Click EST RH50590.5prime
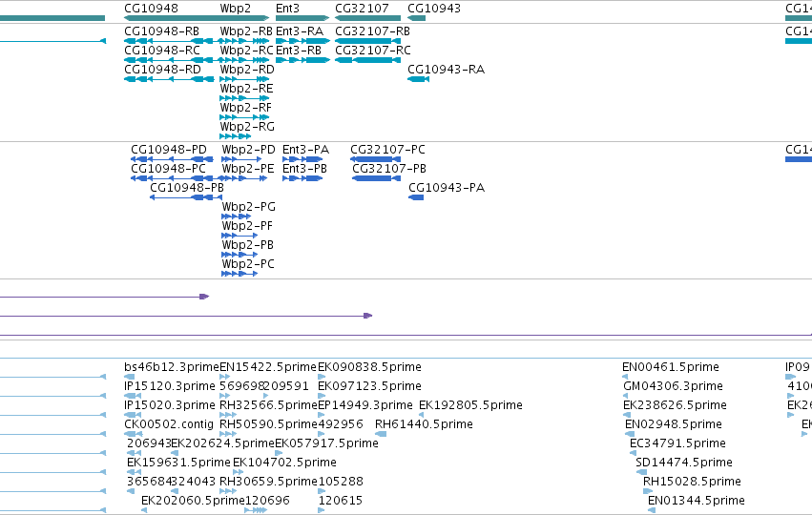Screen dimensions: 812x515 click(x=268, y=424)
